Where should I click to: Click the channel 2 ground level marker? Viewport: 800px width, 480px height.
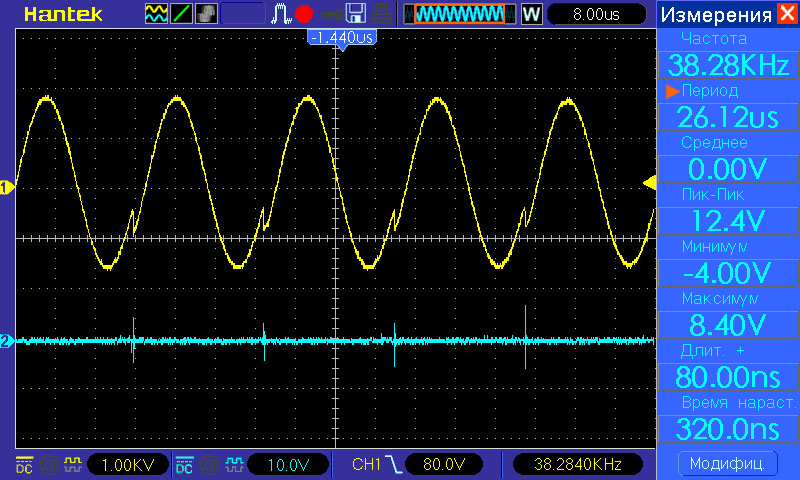7,341
